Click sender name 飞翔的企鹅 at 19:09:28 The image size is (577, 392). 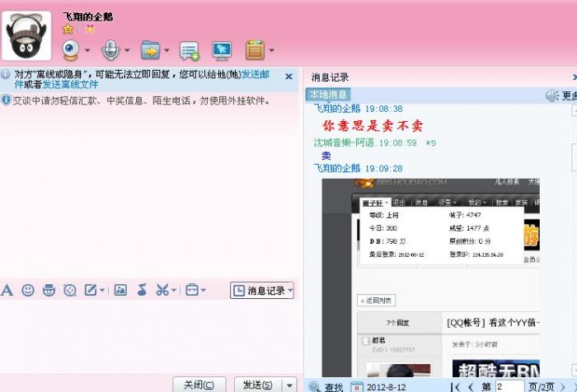[x=336, y=168]
